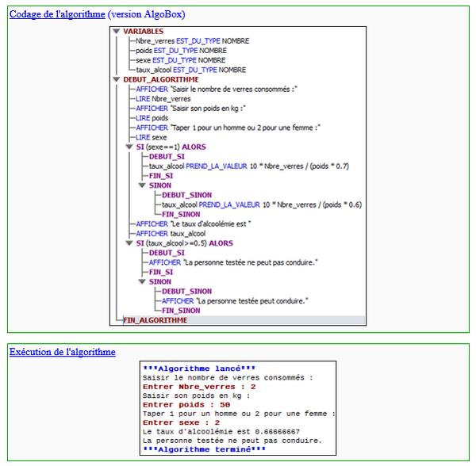Select taux_alcool formula line with poids * 0.7
This screenshot has height=466, width=476.
(249, 166)
